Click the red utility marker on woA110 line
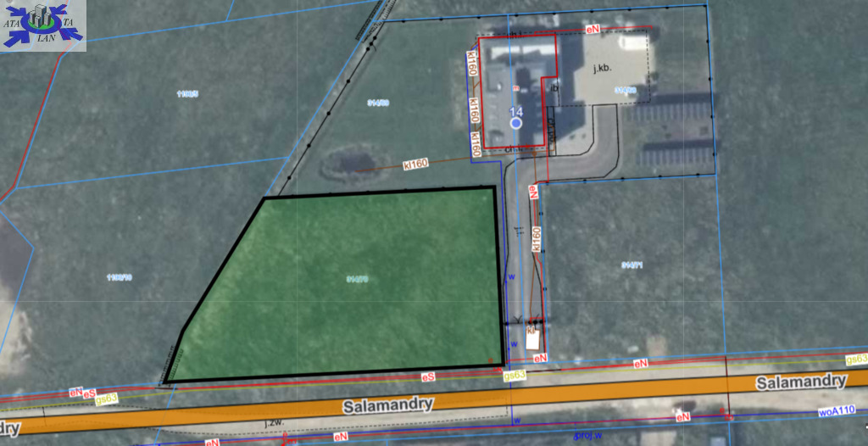 pos(725,414)
